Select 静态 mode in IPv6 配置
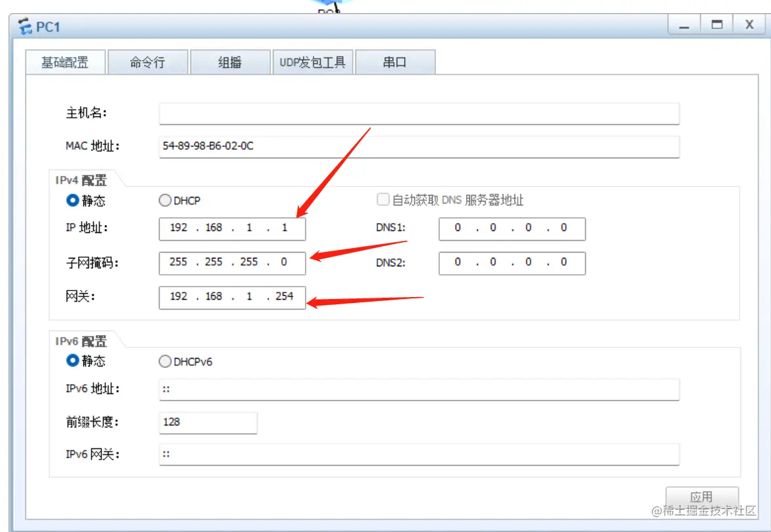The width and height of the screenshot is (771, 532). click(71, 361)
